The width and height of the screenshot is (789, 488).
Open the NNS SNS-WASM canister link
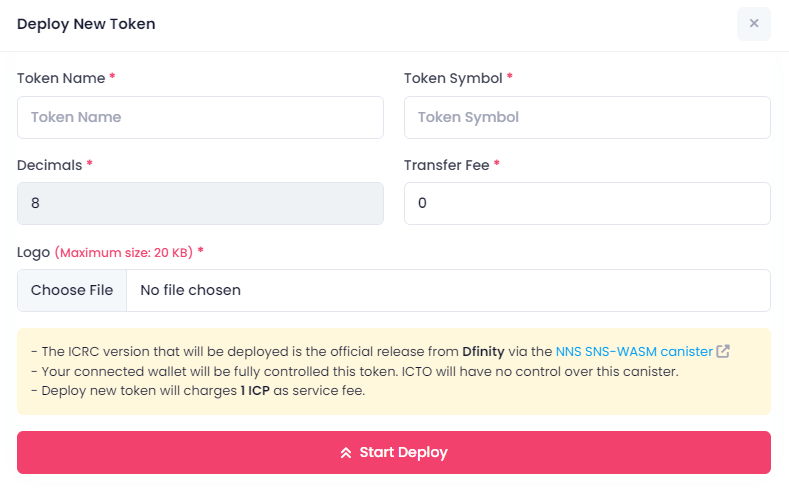[x=633, y=352]
